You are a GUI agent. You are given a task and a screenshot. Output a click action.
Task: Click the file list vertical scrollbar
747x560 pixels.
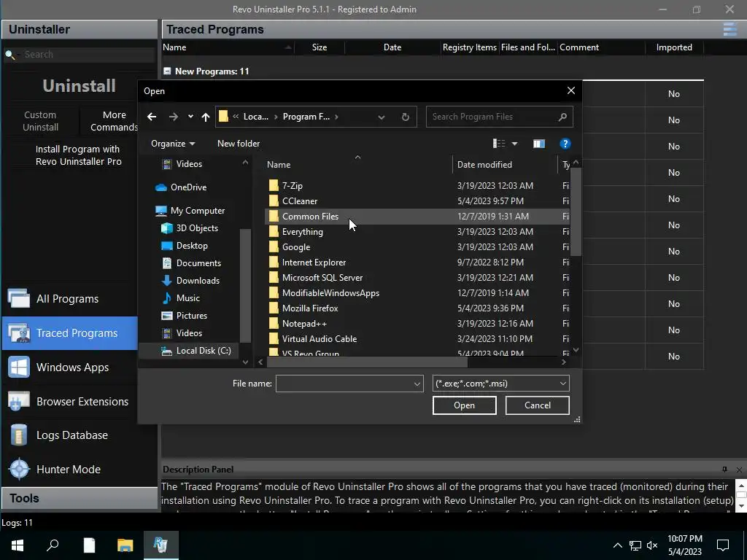pos(576,212)
